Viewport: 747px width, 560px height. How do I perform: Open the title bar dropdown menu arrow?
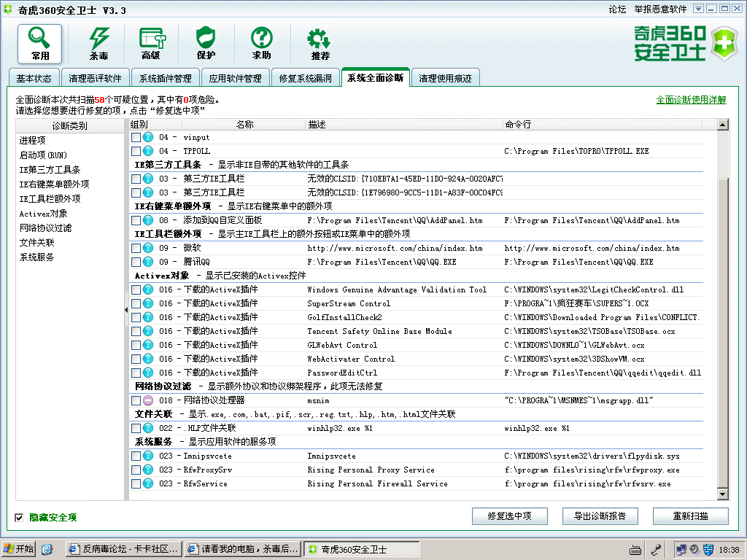click(698, 9)
